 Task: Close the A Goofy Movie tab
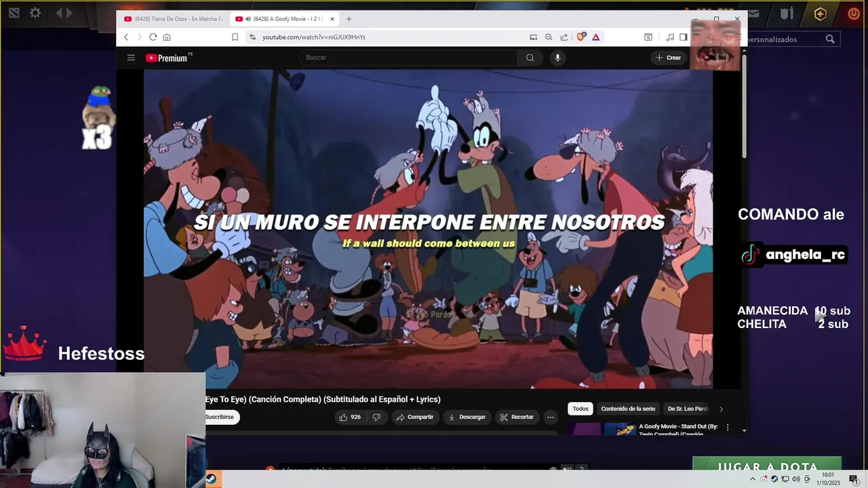332,19
